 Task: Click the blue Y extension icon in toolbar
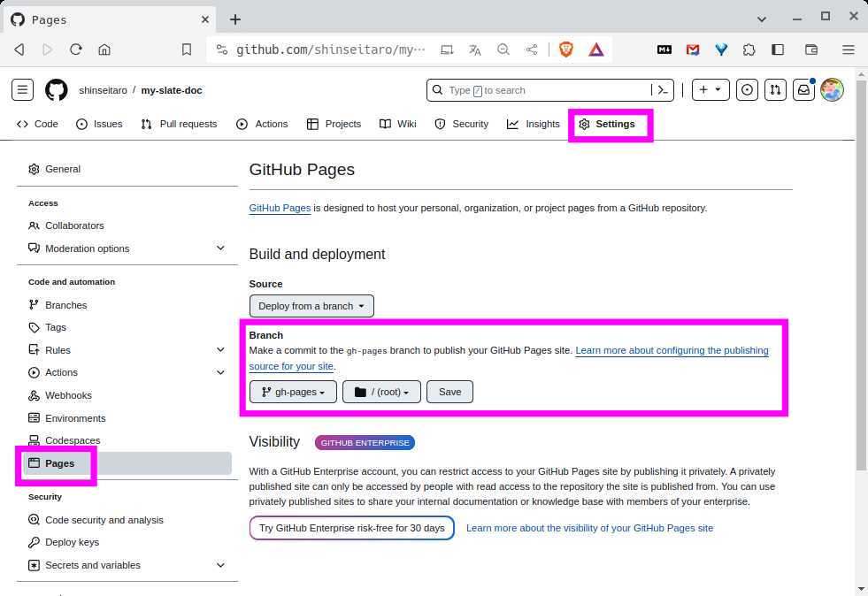(x=721, y=50)
